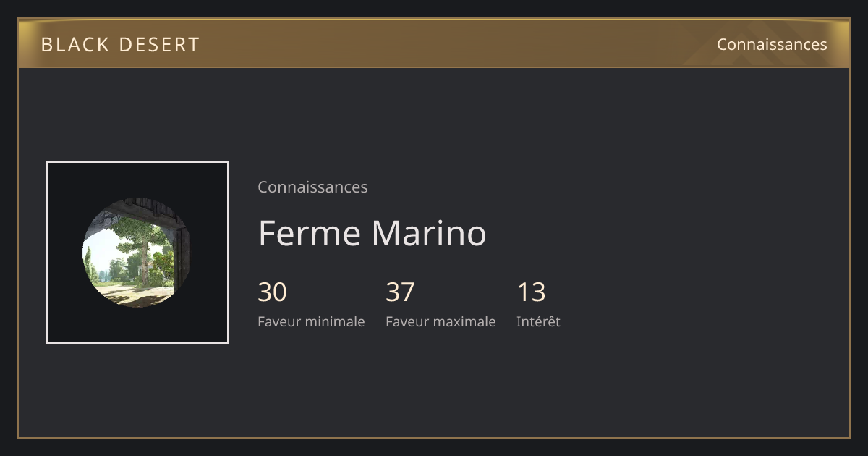The width and height of the screenshot is (868, 456).
Task: Click the Connaissances category label above title
Action: coord(312,187)
